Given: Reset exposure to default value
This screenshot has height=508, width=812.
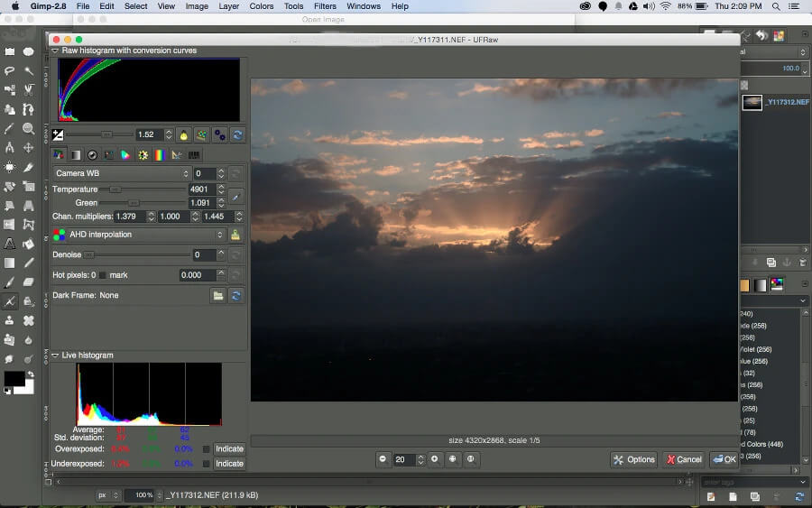Looking at the screenshot, I should [235, 134].
